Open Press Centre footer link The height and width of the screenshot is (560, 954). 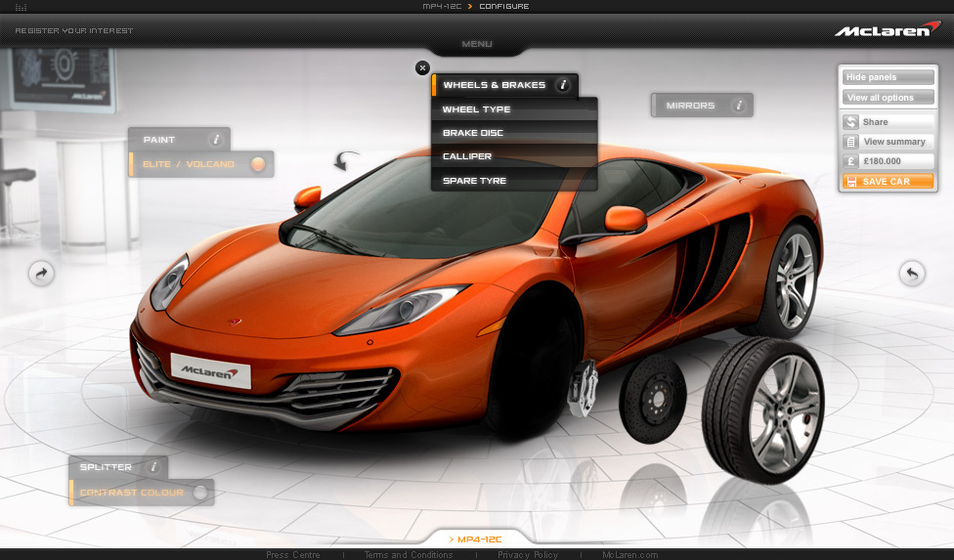click(292, 554)
